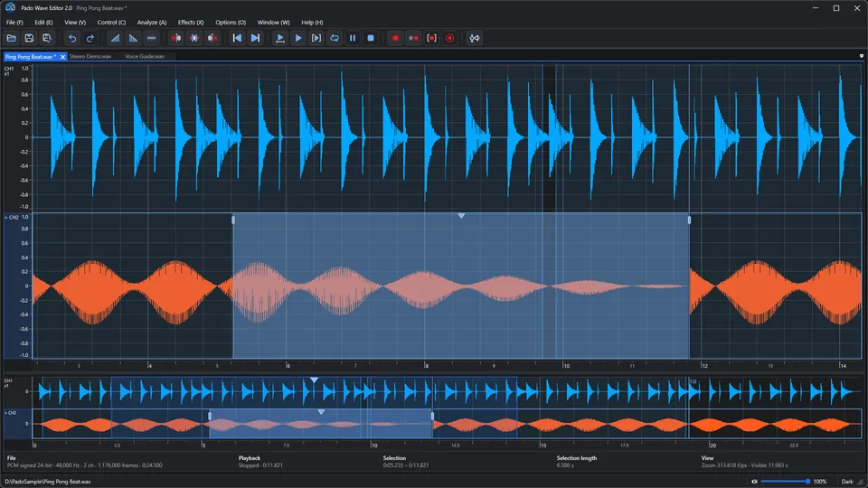Toggle loop playback

pyautogui.click(x=335, y=38)
